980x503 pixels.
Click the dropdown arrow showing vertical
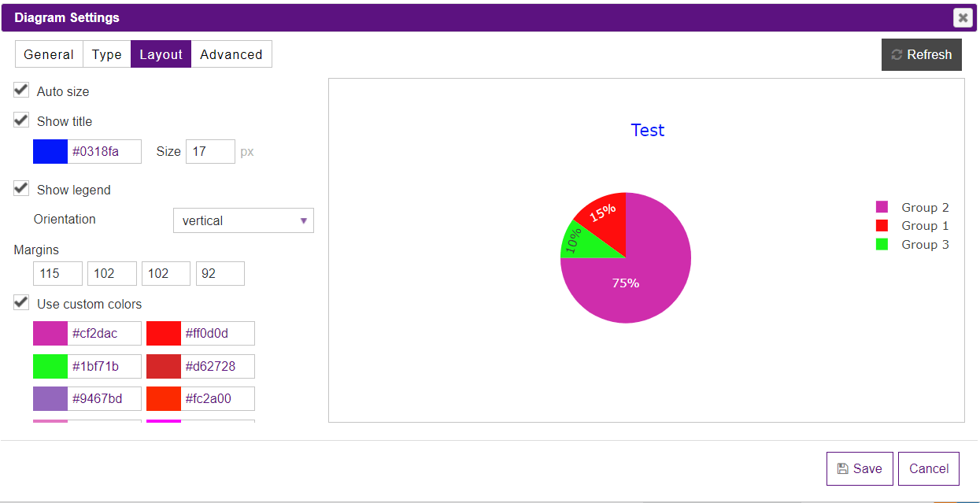pyautogui.click(x=304, y=220)
